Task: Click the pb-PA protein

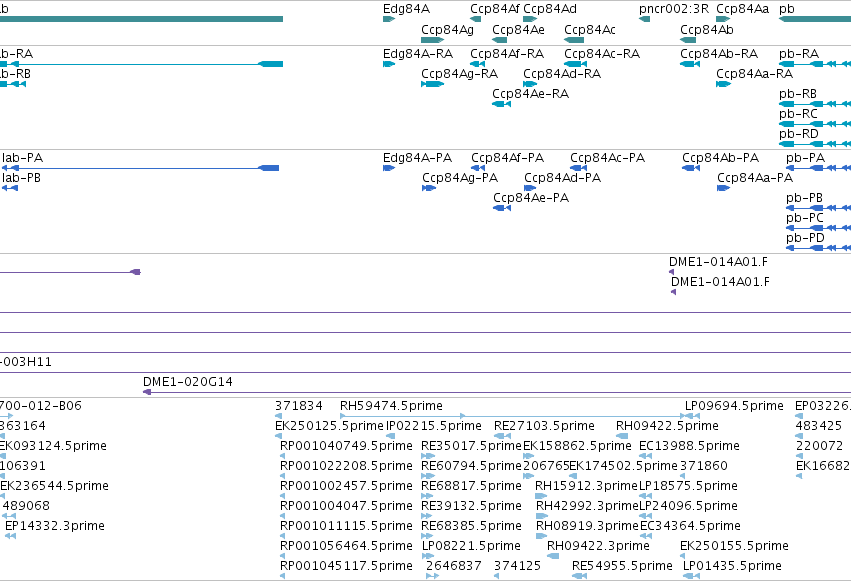Action: (818, 168)
